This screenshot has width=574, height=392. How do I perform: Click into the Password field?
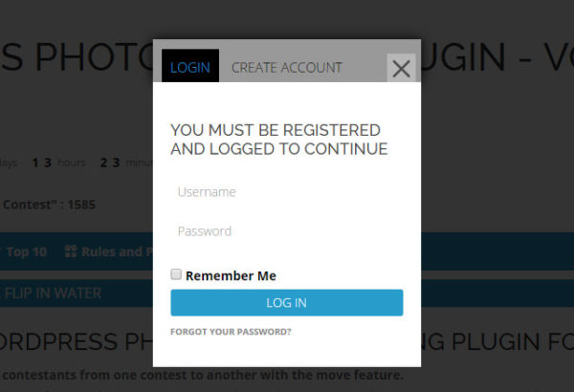286,231
